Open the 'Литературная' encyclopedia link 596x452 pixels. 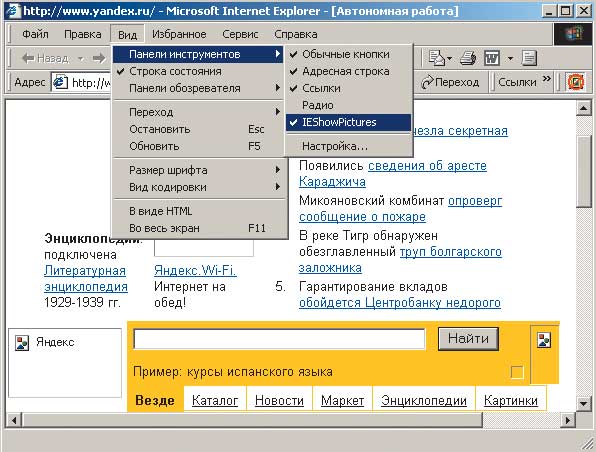[x=85, y=271]
